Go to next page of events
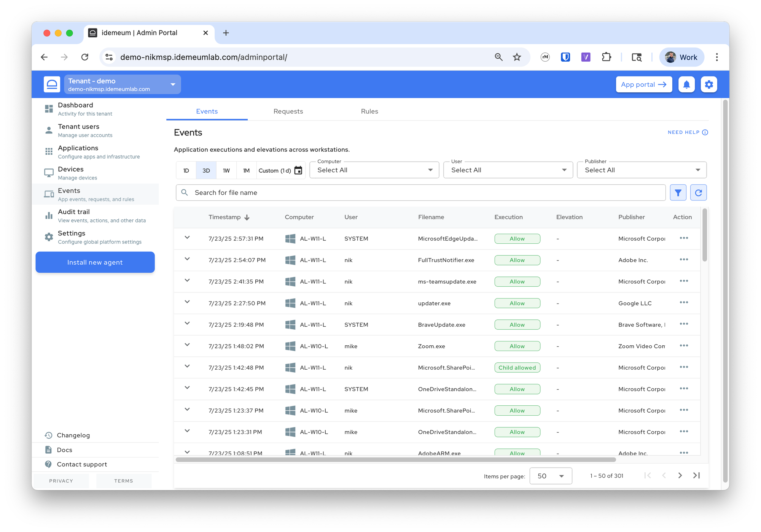This screenshot has width=761, height=532. pyautogui.click(x=680, y=476)
